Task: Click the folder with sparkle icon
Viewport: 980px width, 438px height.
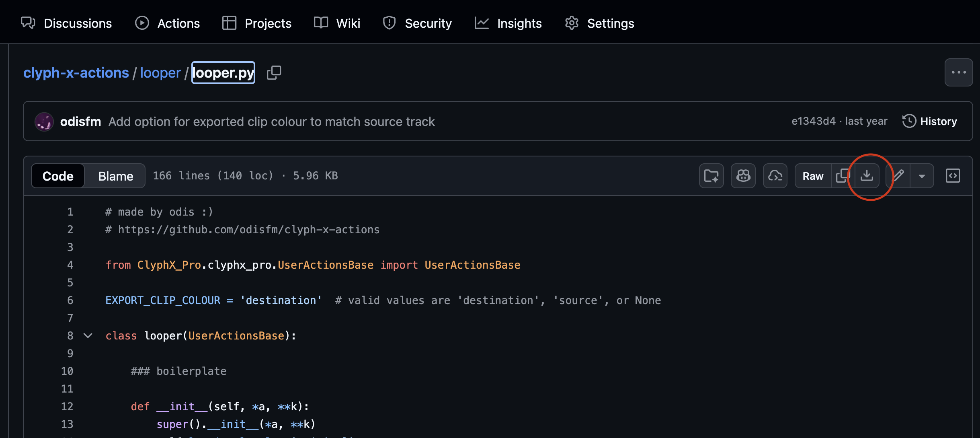Action: point(711,176)
